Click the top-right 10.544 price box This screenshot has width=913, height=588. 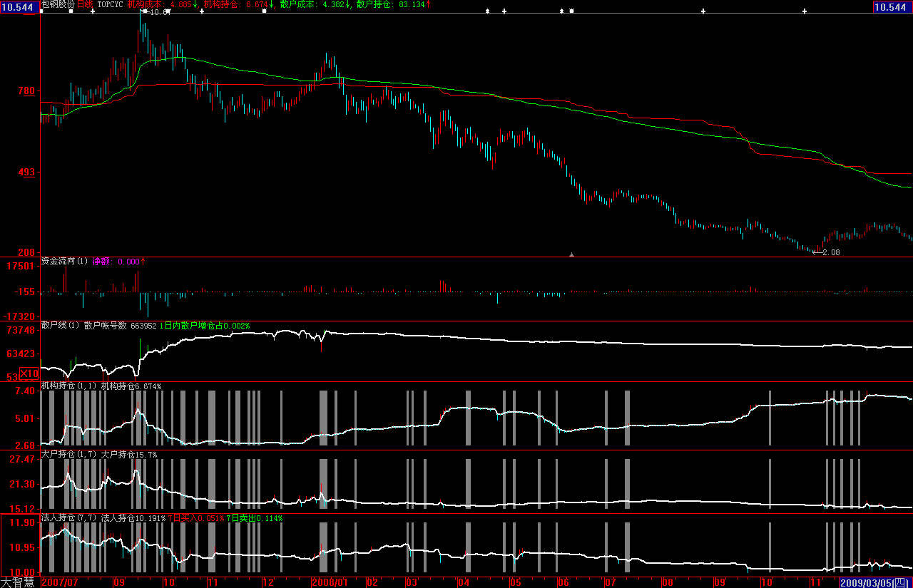pos(892,7)
